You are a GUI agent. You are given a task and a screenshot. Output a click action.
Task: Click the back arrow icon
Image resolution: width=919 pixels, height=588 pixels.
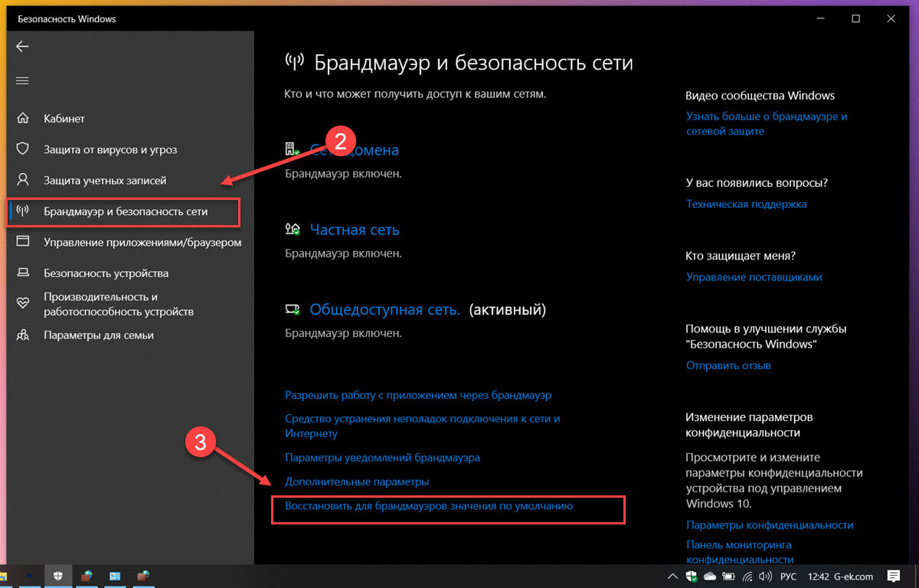point(22,47)
